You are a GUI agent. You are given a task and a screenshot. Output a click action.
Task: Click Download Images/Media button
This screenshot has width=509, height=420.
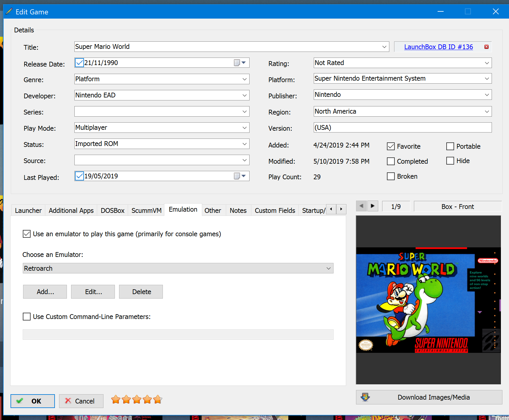pos(429,397)
